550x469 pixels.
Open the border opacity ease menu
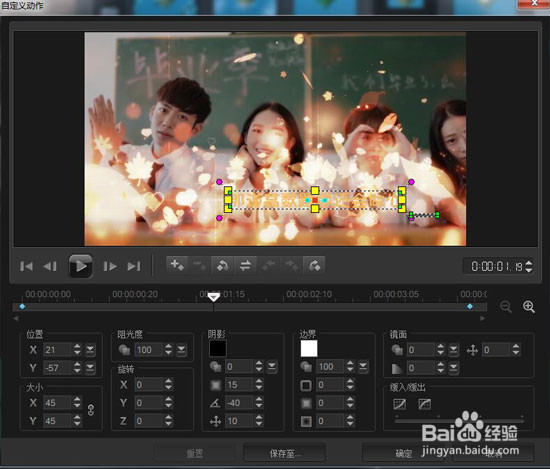click(x=363, y=367)
